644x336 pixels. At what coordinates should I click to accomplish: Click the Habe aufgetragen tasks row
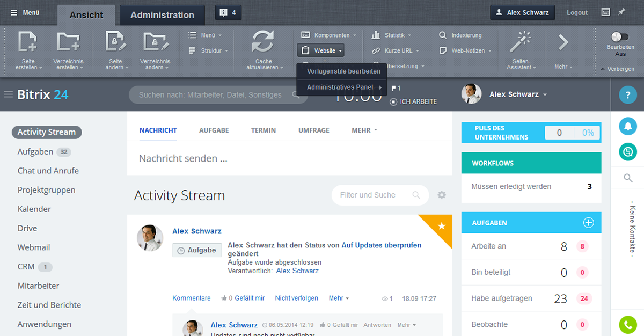point(531,298)
